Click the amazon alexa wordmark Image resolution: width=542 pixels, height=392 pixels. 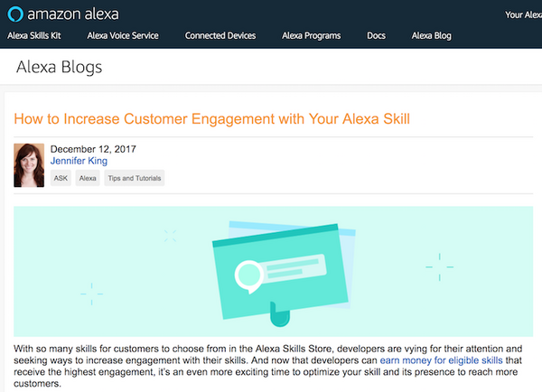73,14
